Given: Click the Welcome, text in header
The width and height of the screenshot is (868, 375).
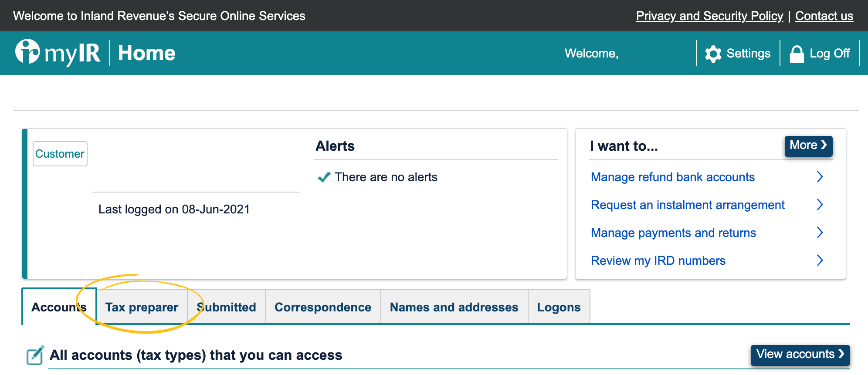Looking at the screenshot, I should pos(592,53).
